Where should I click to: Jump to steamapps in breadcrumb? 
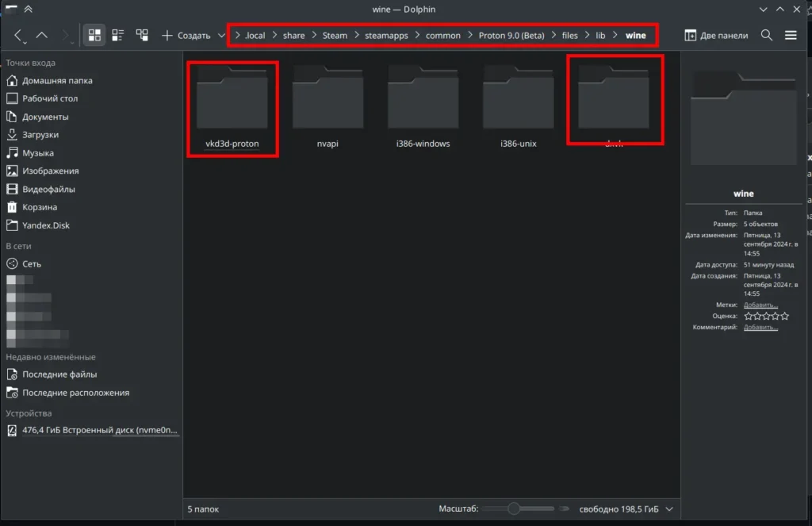[386, 35]
